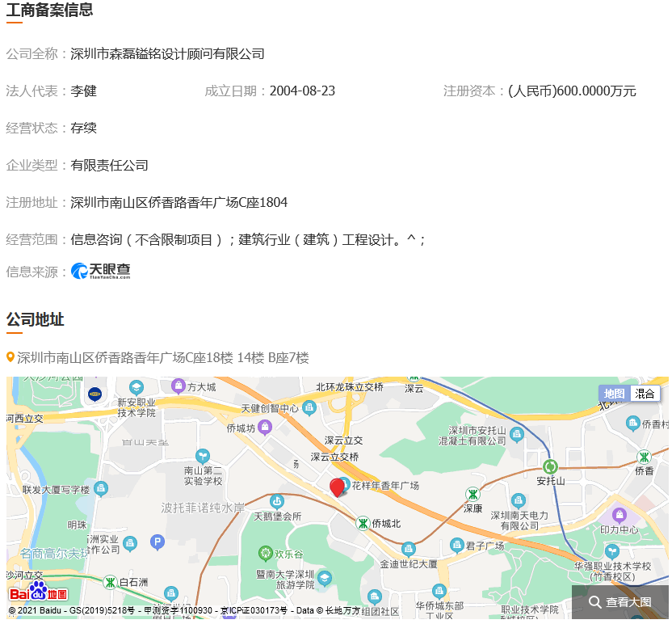Click the orange pin before company address
Screen dimensions: 672x624
[10, 357]
